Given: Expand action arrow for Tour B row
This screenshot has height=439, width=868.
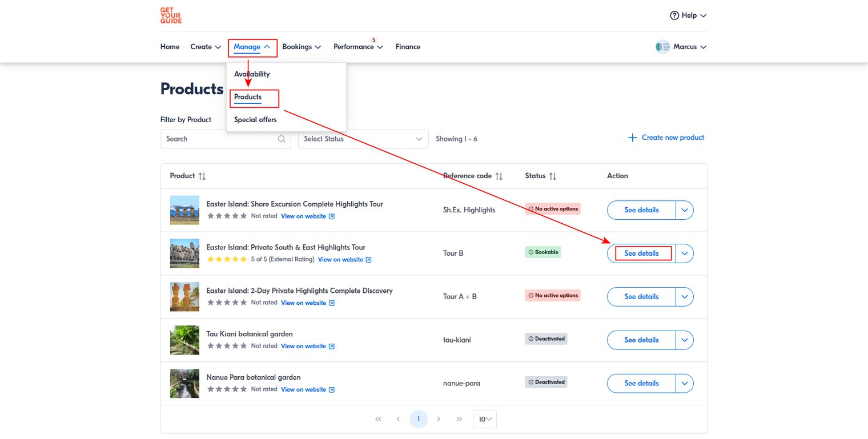Looking at the screenshot, I should pos(685,253).
